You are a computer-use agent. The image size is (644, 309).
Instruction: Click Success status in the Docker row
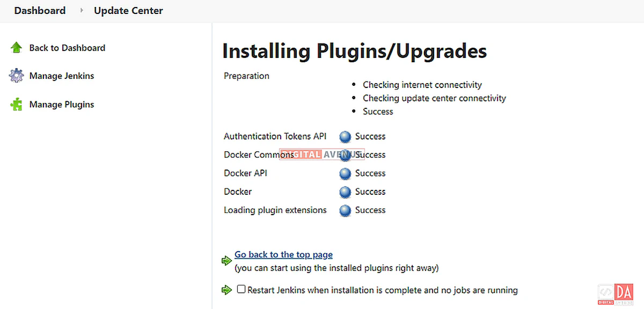click(370, 192)
